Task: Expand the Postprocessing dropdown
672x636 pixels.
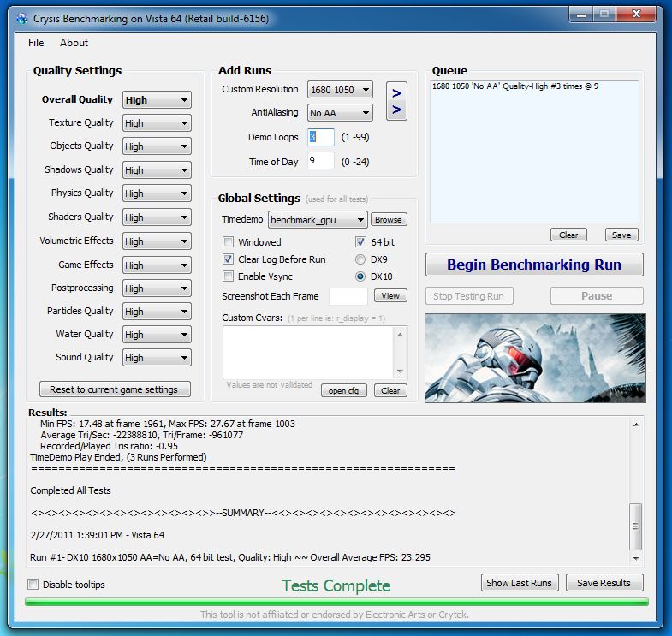Action: click(x=157, y=288)
